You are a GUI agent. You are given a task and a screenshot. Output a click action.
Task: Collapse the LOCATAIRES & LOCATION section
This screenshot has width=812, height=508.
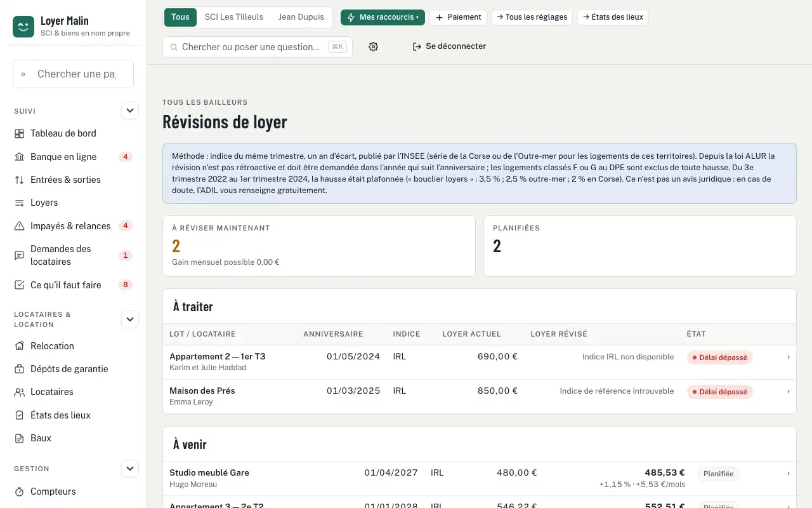point(130,319)
